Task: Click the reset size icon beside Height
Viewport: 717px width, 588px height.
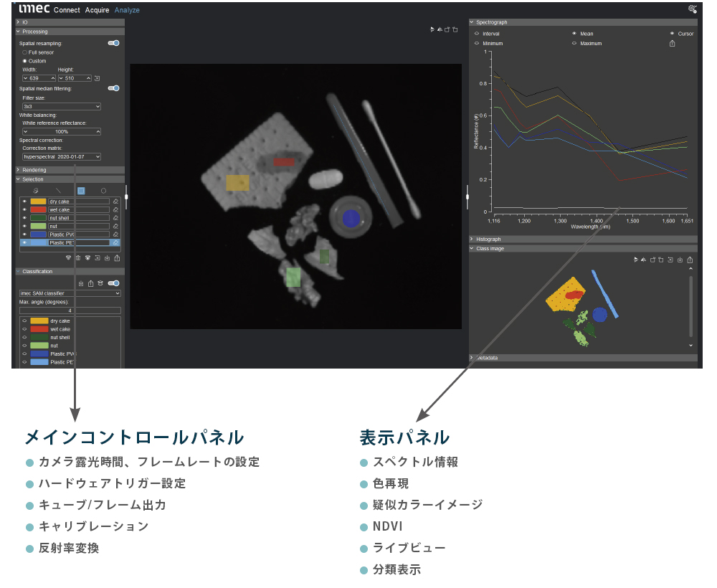Action: 97,78
